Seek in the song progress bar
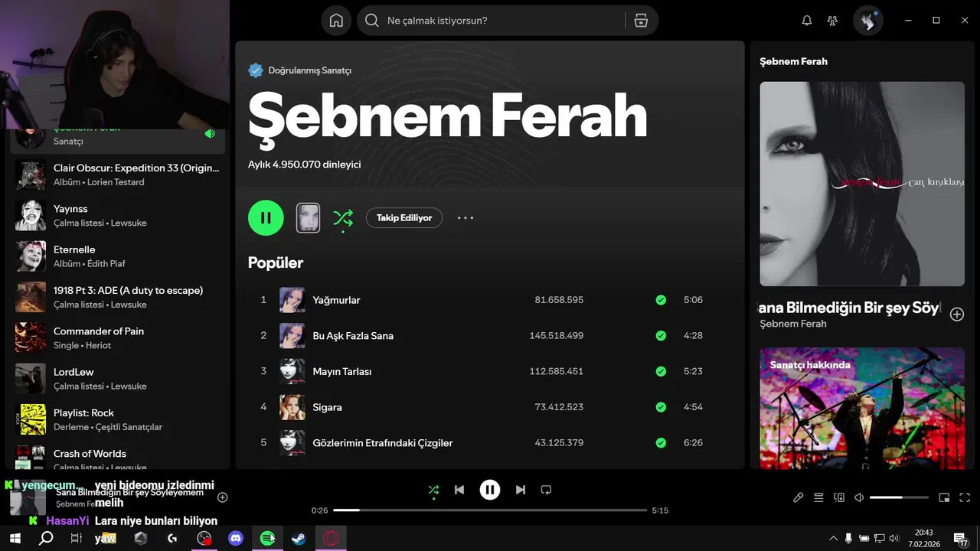 pyautogui.click(x=490, y=510)
